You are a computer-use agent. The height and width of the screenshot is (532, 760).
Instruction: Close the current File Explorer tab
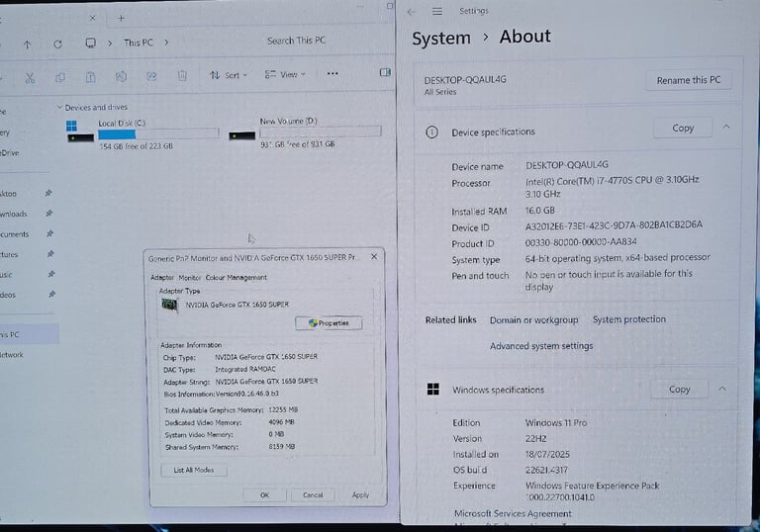tap(92, 18)
